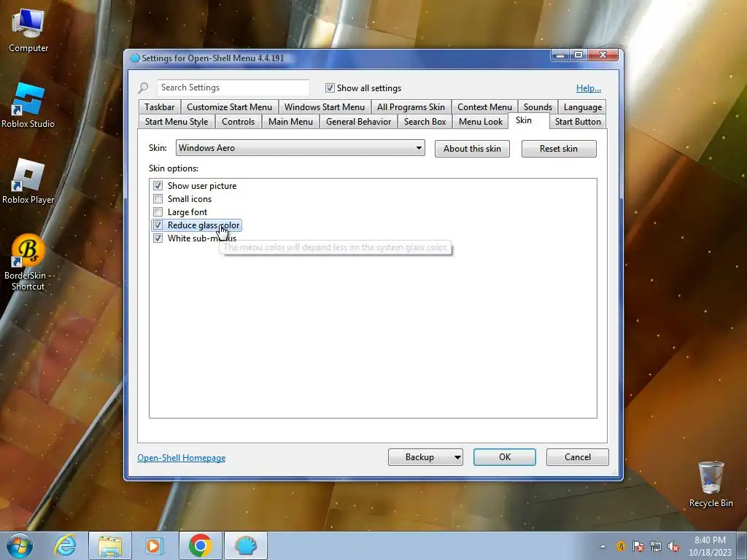This screenshot has width=747, height=560.
Task: Click the network tray icon
Action: [656, 546]
